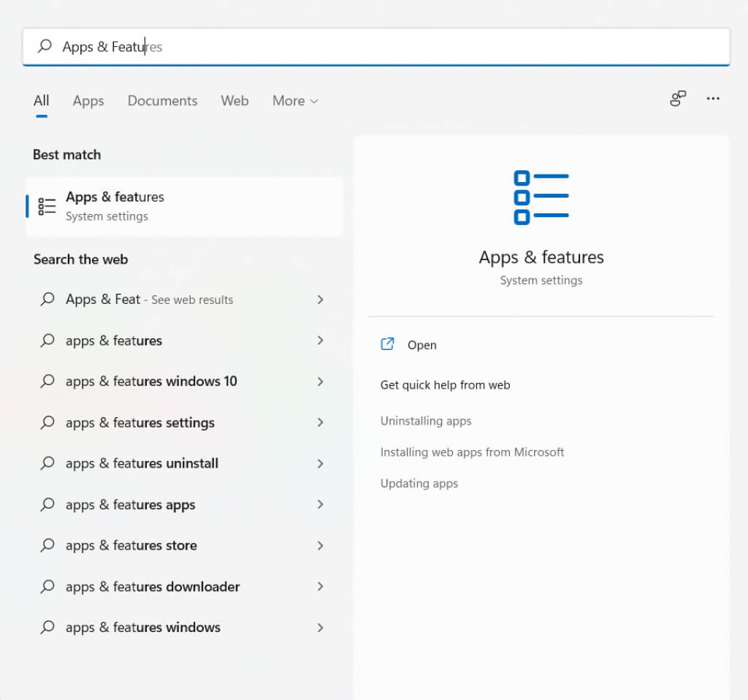This screenshot has width=748, height=700.
Task: Open the feedback people icon near top right
Action: pyautogui.click(x=678, y=99)
